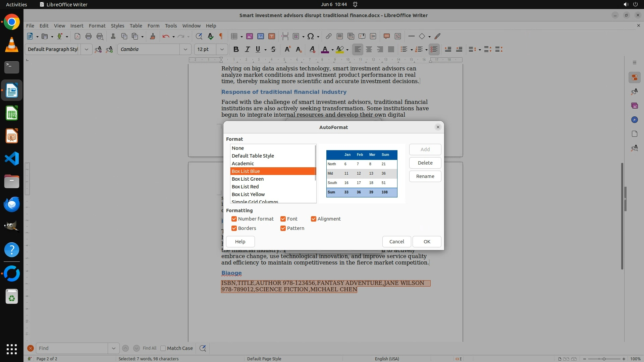This screenshot has height=362, width=644.
Task: Open the Styles menu
Action: tap(117, 25)
